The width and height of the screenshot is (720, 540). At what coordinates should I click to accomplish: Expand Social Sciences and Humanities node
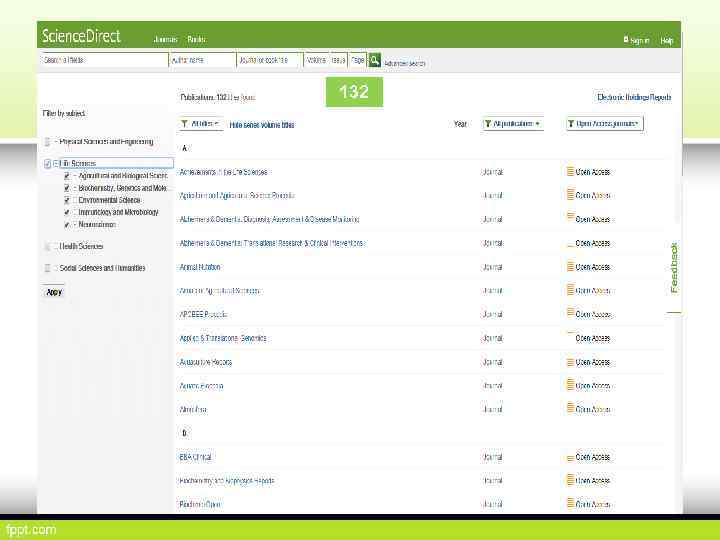pos(56,268)
